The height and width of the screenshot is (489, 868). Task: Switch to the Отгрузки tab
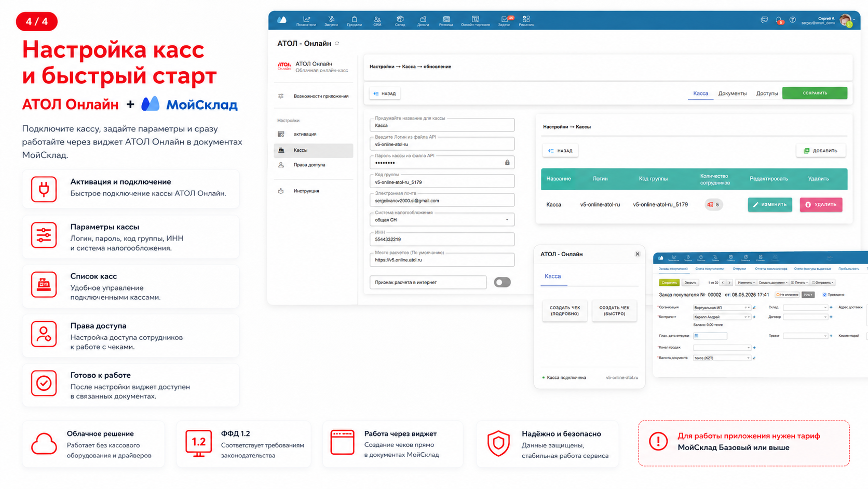click(x=739, y=269)
